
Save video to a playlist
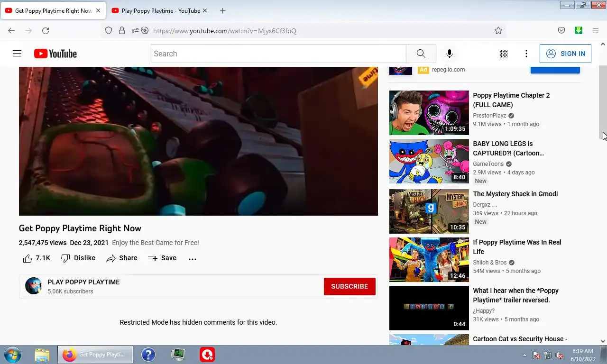(x=162, y=258)
